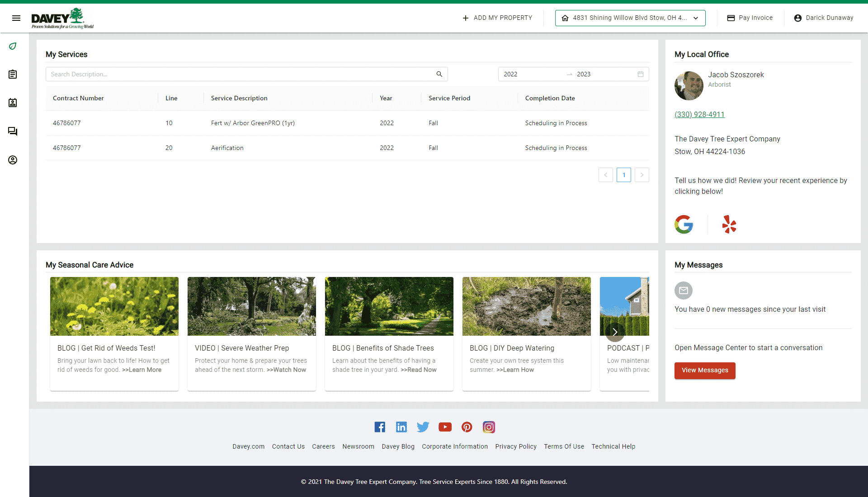Leave a Google review via the Google icon
This screenshot has height=497, width=868.
tap(684, 224)
